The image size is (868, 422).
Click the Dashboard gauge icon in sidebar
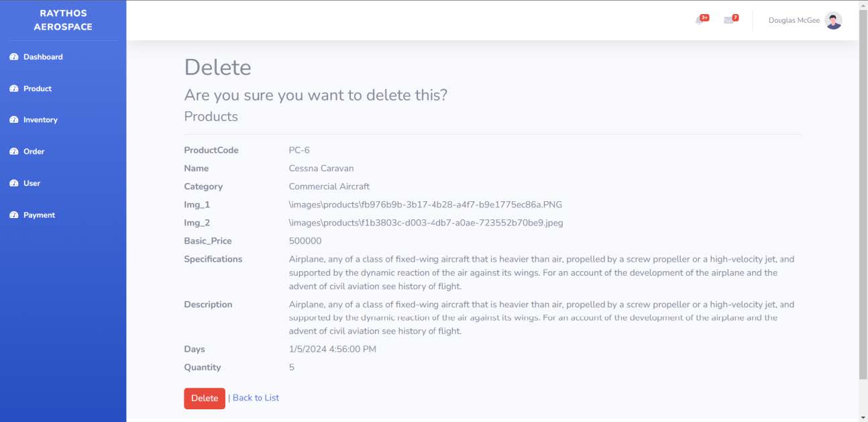14,57
